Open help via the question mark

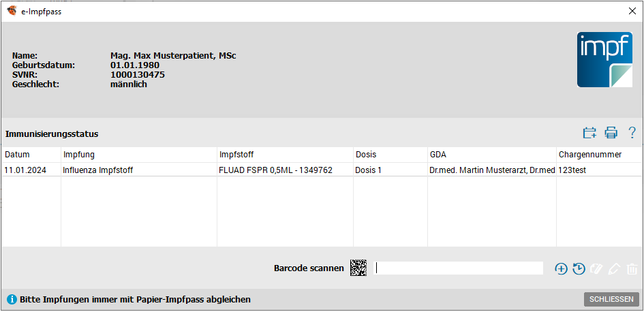632,133
